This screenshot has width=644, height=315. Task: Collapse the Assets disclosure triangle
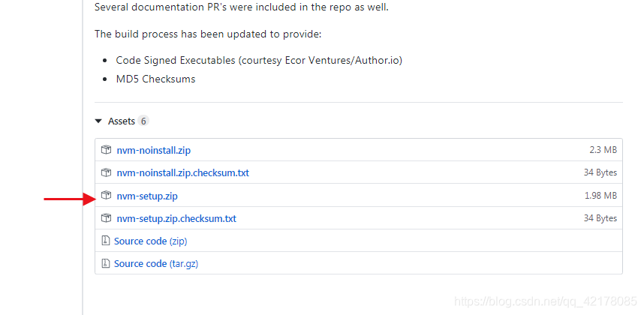[x=98, y=121]
